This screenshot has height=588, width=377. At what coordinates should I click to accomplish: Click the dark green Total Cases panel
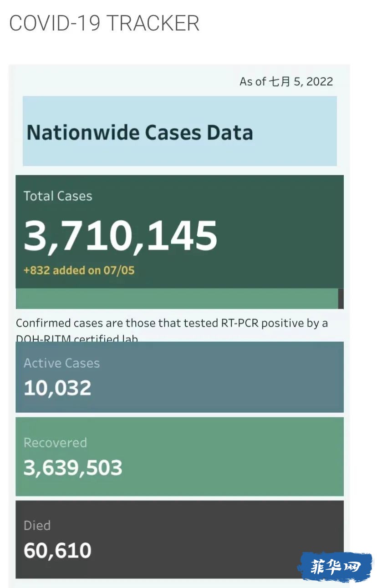pyautogui.click(x=180, y=232)
